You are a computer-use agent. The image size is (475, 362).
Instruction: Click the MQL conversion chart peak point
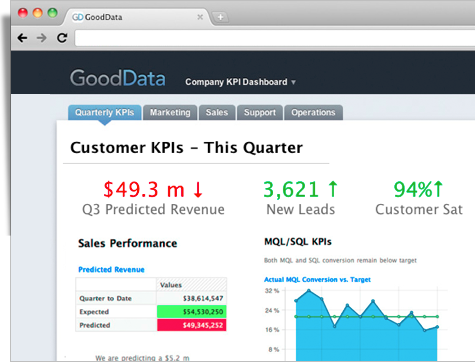309,291
